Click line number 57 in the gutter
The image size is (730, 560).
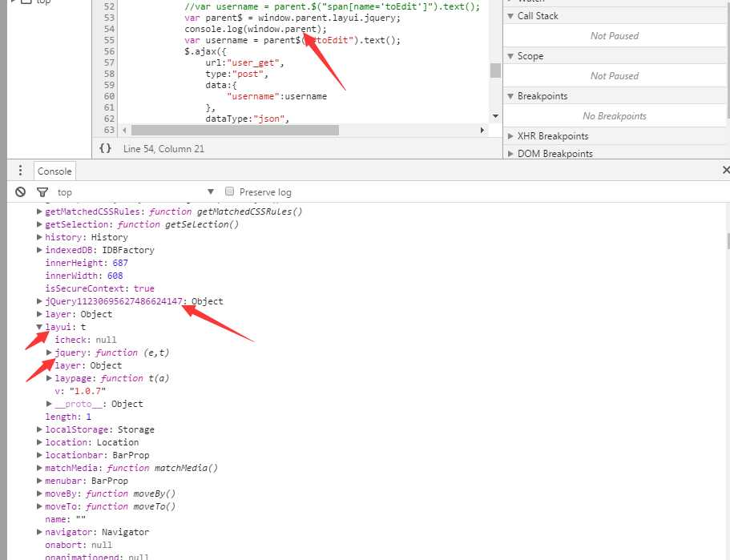coord(109,62)
